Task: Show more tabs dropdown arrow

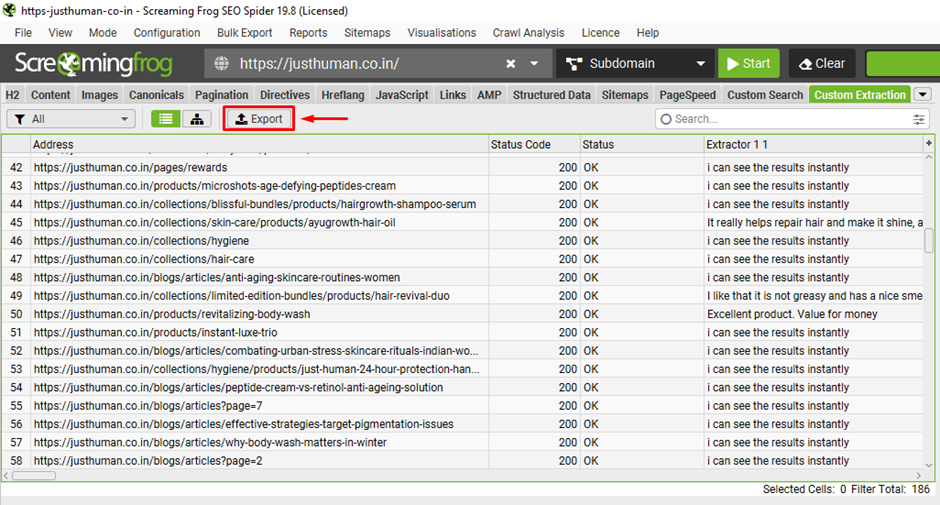Action: click(923, 95)
